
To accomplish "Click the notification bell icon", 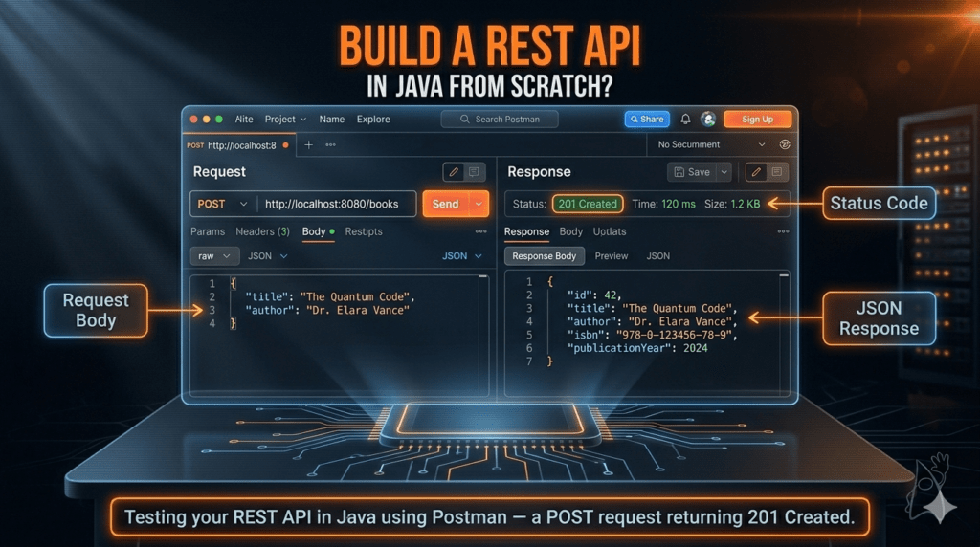I will 685,119.
